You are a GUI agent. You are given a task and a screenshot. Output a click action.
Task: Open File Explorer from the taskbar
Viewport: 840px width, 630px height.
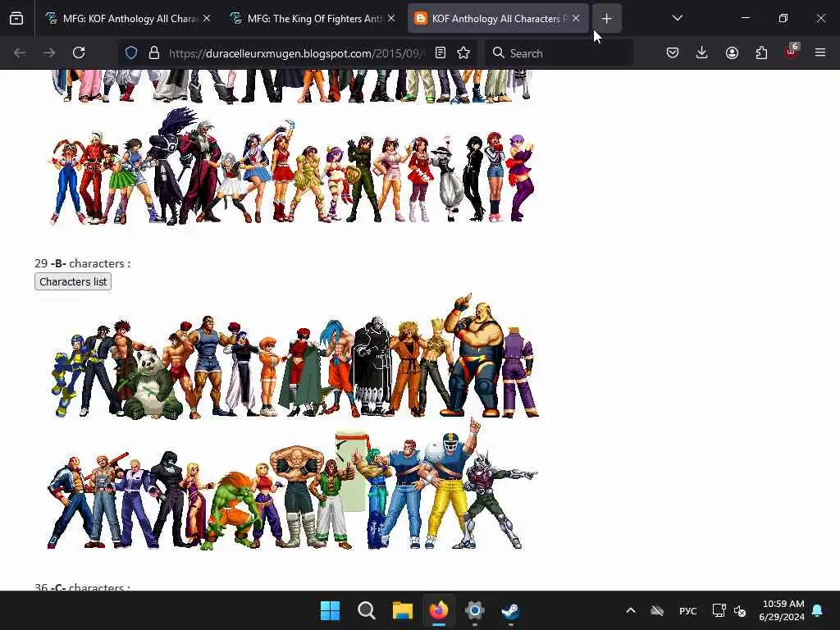pyautogui.click(x=402, y=610)
